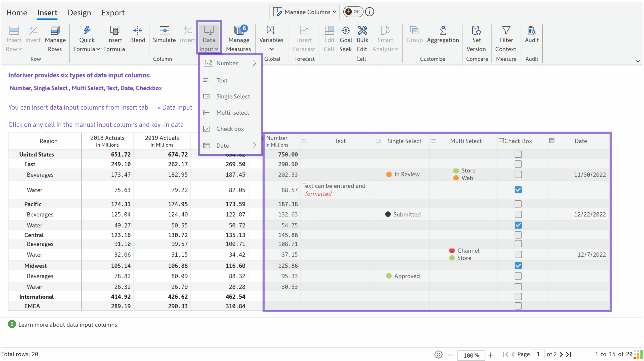Click the info button next to the Off toggle
The height and width of the screenshot is (361, 644).
click(369, 12)
